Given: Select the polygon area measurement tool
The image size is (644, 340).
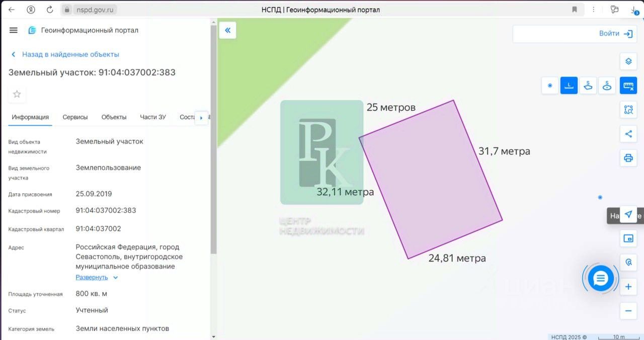Looking at the screenshot, I should click(588, 86).
